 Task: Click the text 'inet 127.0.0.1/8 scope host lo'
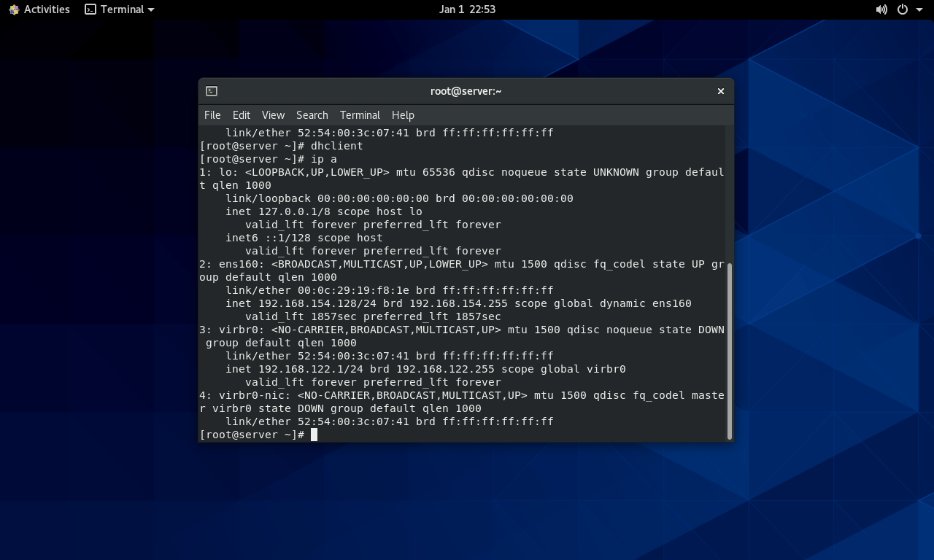[324, 211]
